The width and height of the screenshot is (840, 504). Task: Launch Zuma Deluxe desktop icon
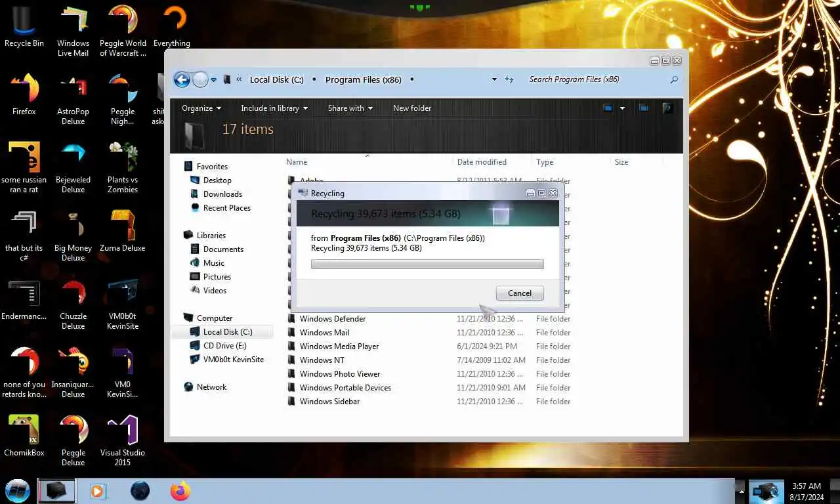click(123, 232)
